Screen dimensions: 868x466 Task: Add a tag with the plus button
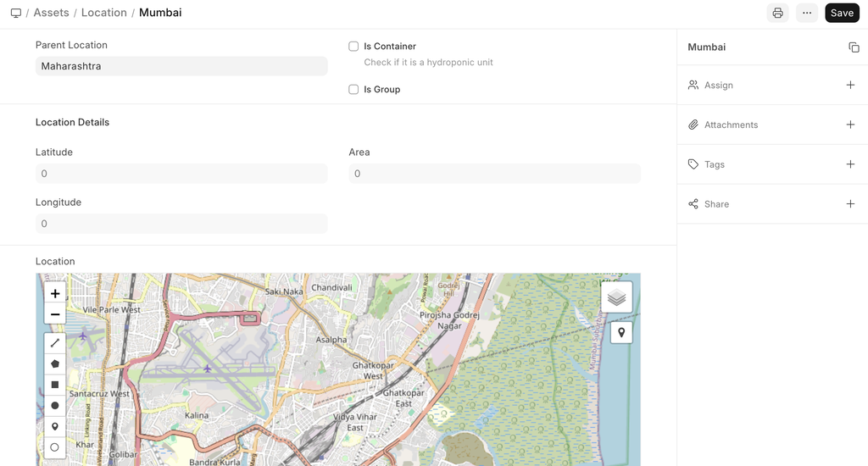[850, 164]
